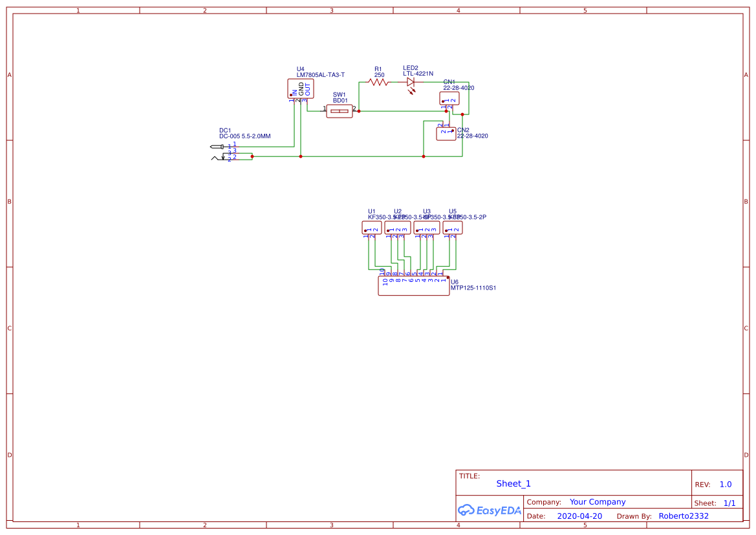The height and width of the screenshot is (535, 756).
Task: Click the OUT pin label on U4
Action: [x=308, y=90]
